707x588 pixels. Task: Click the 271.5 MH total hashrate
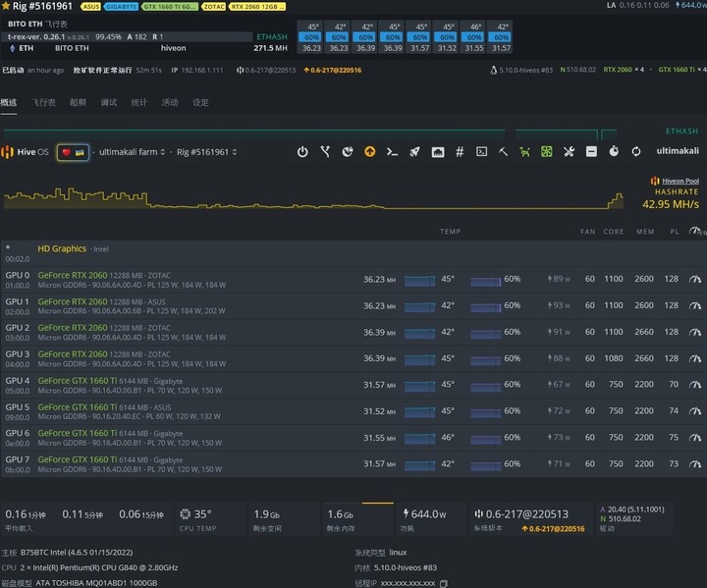click(270, 48)
